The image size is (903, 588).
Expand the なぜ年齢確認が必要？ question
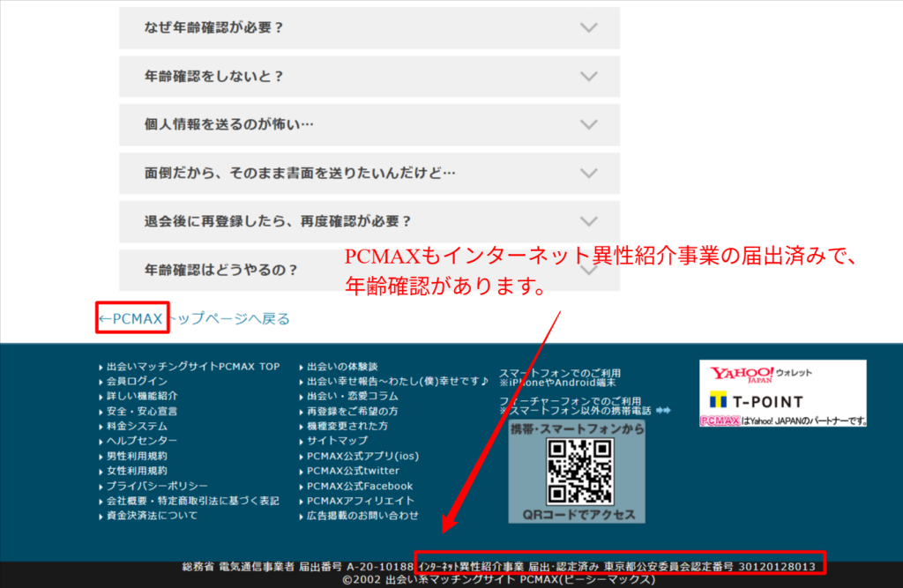tap(369, 27)
